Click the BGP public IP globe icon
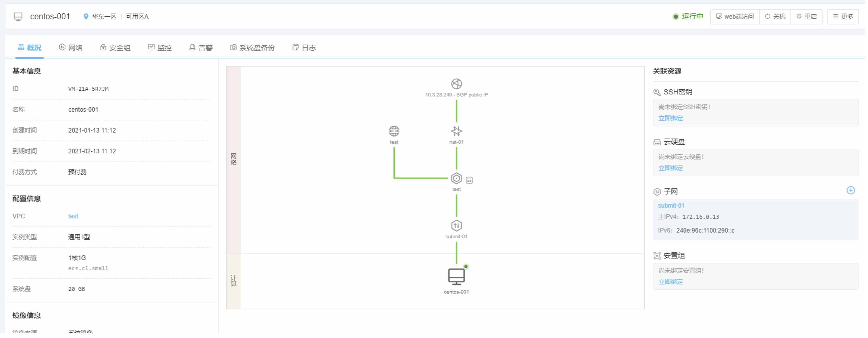The width and height of the screenshot is (868, 338). 456,84
